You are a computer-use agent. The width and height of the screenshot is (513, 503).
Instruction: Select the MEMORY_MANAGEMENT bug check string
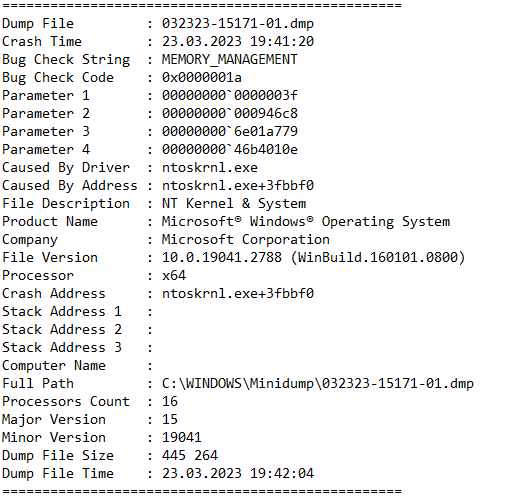230,60
